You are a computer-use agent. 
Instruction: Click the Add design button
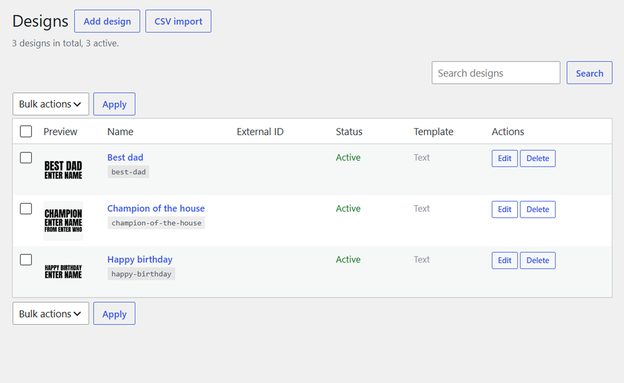pyautogui.click(x=107, y=21)
